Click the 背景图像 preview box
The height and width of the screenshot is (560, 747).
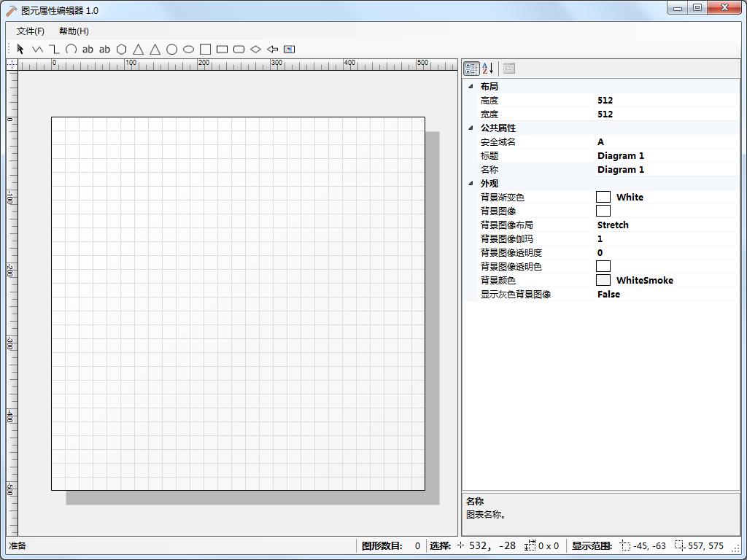[x=603, y=211]
